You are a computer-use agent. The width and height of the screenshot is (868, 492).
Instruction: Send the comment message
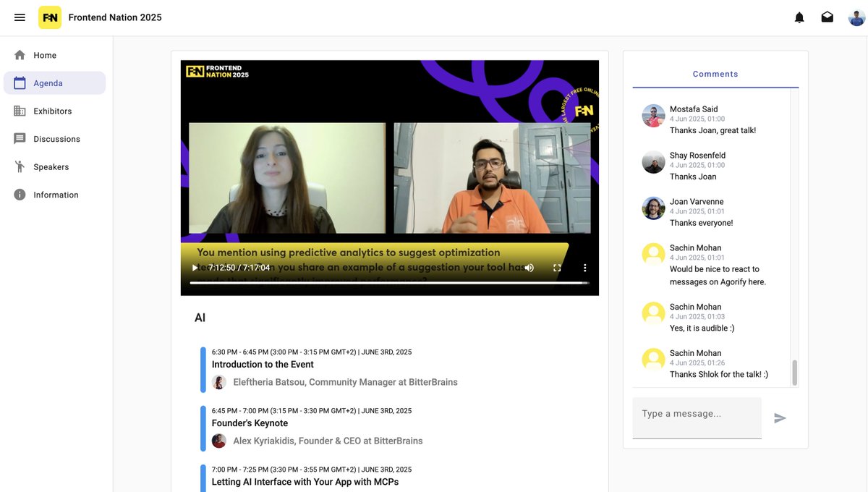click(780, 418)
